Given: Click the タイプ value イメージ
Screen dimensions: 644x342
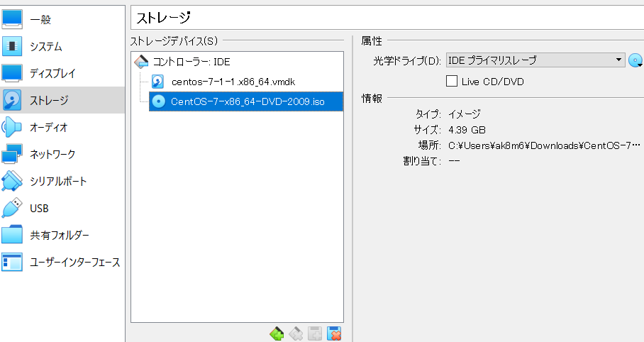Looking at the screenshot, I should (x=464, y=114).
